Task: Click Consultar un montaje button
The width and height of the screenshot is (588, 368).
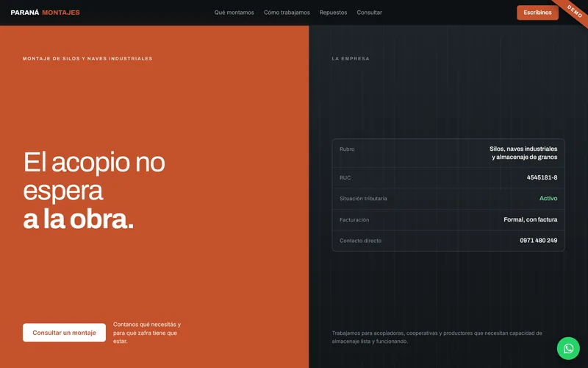Action: [64, 333]
